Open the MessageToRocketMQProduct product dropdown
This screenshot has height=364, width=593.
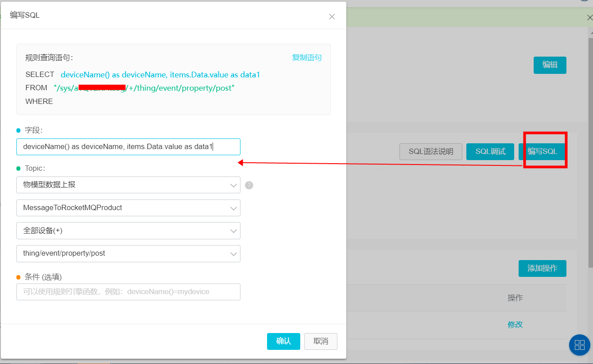click(128, 208)
